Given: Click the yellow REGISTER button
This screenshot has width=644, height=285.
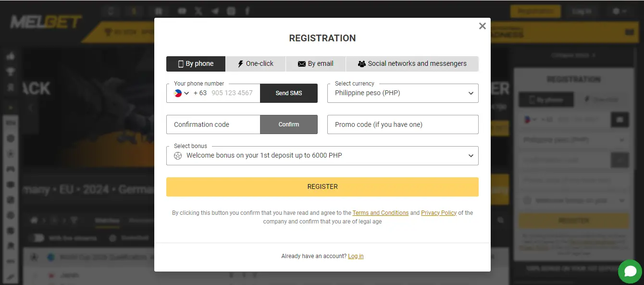Looking at the screenshot, I should click(x=322, y=187).
